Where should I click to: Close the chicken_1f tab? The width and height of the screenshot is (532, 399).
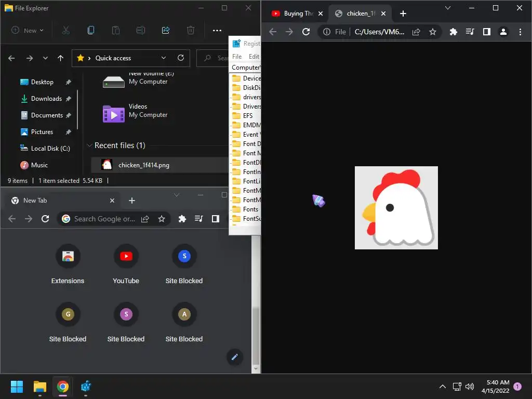(383, 14)
